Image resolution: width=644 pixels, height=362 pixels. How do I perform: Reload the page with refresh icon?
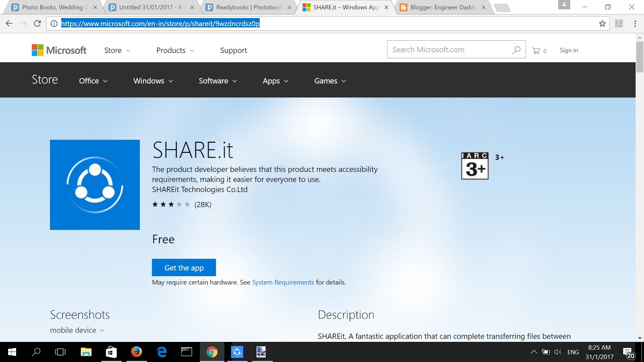tap(37, 23)
